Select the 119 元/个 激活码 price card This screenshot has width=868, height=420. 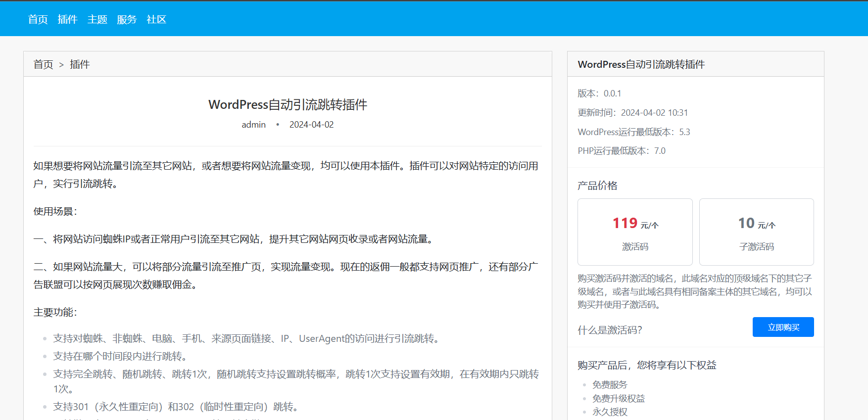635,232
